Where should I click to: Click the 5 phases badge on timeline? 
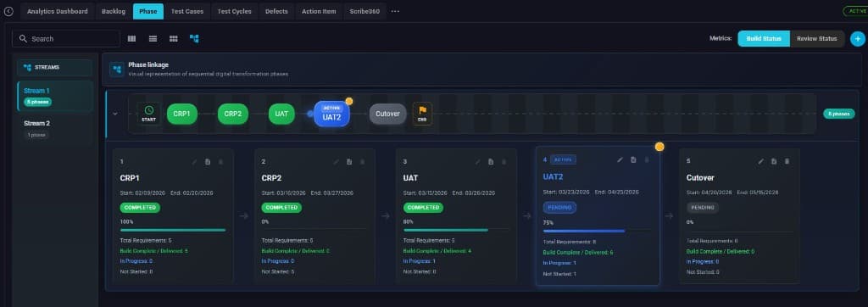click(839, 114)
